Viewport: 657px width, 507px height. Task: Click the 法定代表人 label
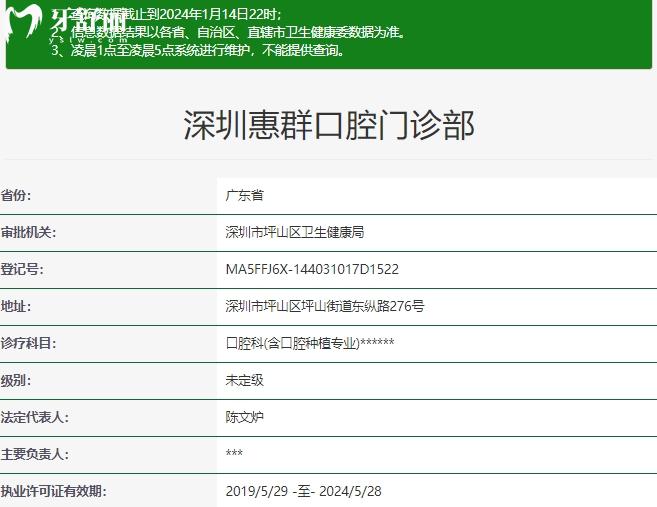click(35, 417)
